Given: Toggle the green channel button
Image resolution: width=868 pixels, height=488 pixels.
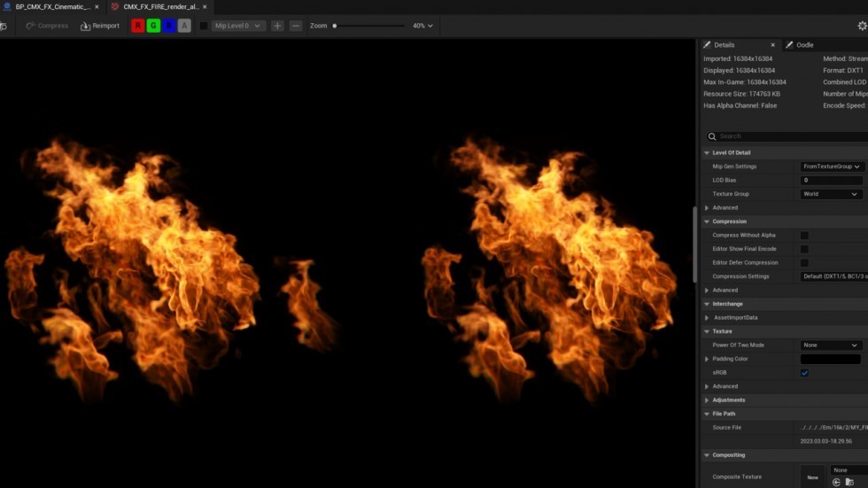Looking at the screenshot, I should pos(153,26).
